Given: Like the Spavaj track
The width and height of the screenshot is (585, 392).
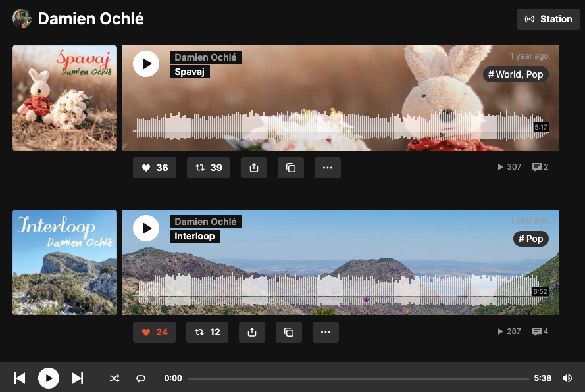Looking at the screenshot, I should pyautogui.click(x=155, y=168).
